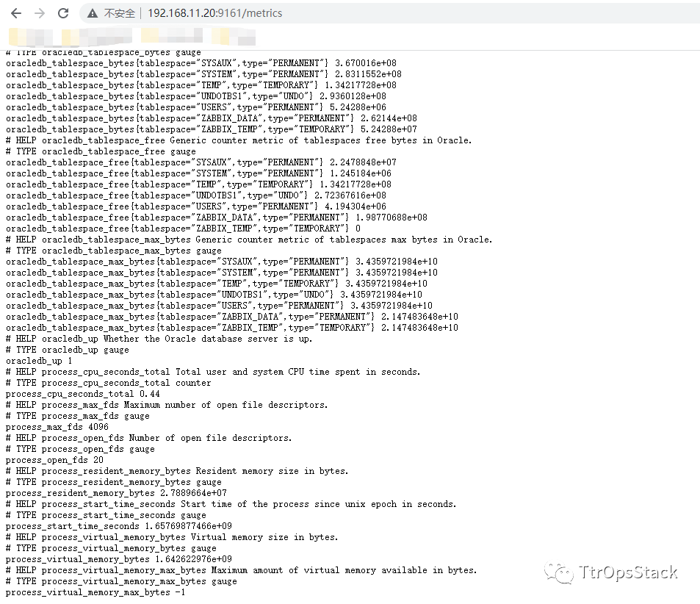The width and height of the screenshot is (700, 604).
Task: Click the TYPE process_resident_memory_bytes gauge line
Action: click(x=114, y=482)
